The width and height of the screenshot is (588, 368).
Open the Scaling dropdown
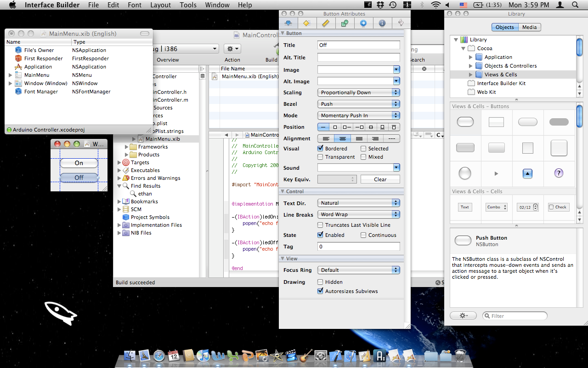pos(359,92)
